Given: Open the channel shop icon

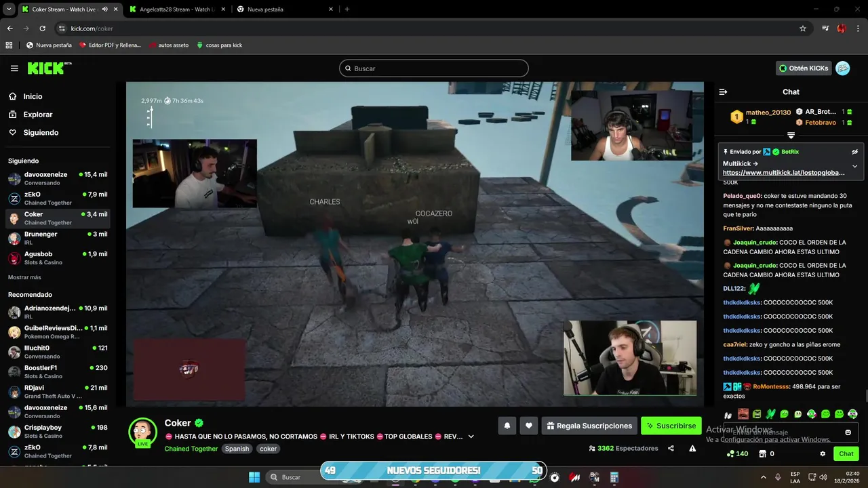Looking at the screenshot, I should pos(762,453).
